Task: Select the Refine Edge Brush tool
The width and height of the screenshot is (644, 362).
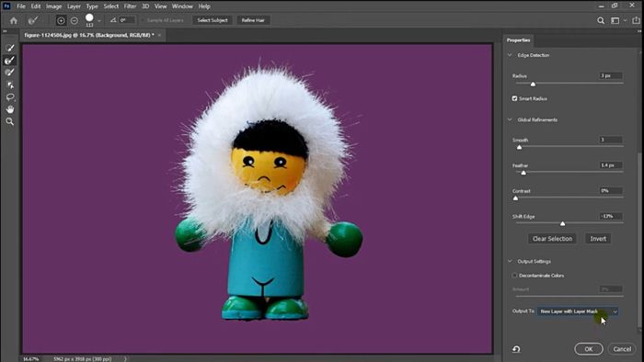Action: pos(10,61)
